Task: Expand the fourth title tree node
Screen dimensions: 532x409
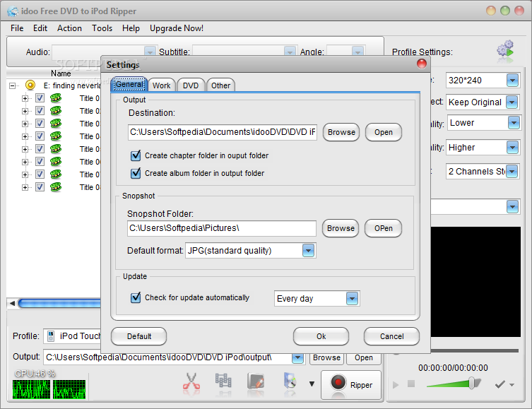Action: click(x=25, y=136)
